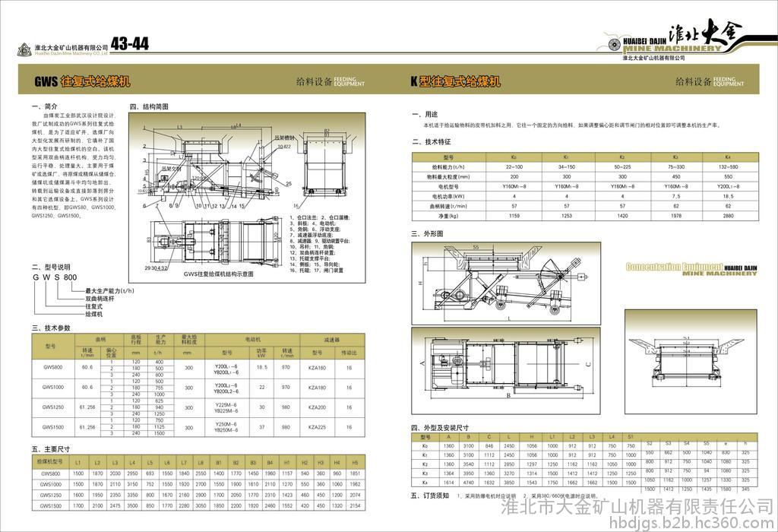The width and height of the screenshot is (778, 532).
Task: Select the "一、用途" section heading
Action: (x=424, y=114)
